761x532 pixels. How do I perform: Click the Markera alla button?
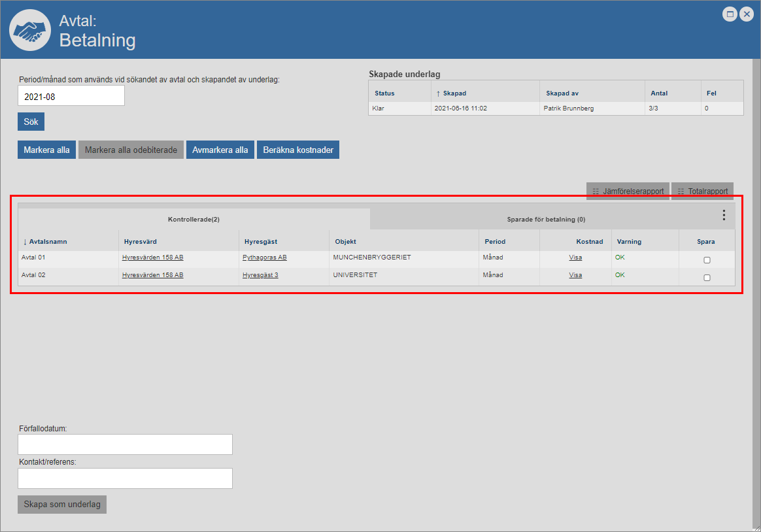[46, 150]
